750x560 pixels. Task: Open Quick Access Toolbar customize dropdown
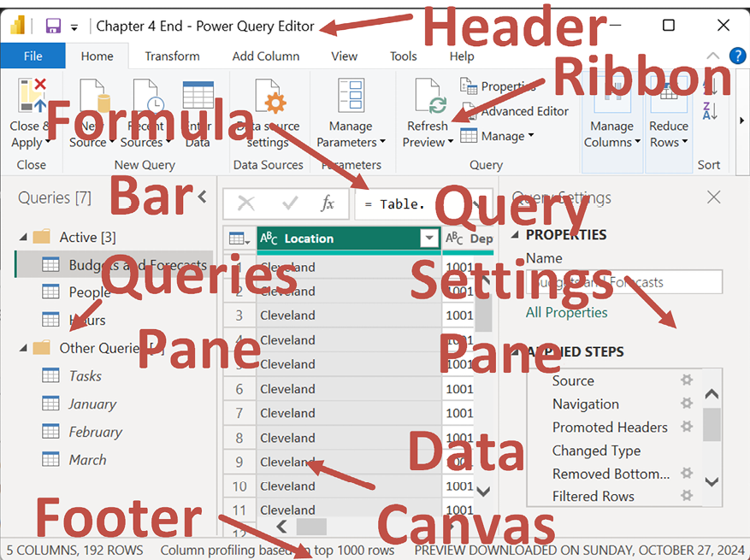tap(74, 27)
